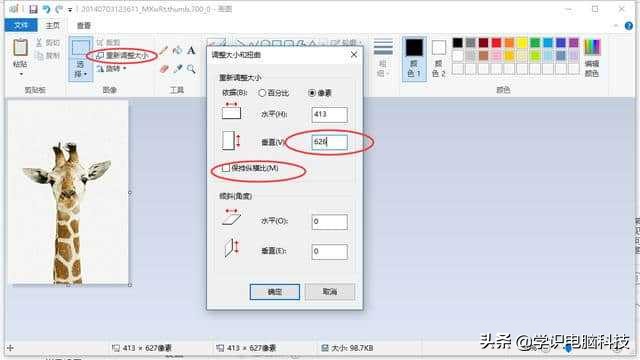Click the horizontal resize illustration icon
The image size is (640, 360).
(231, 111)
